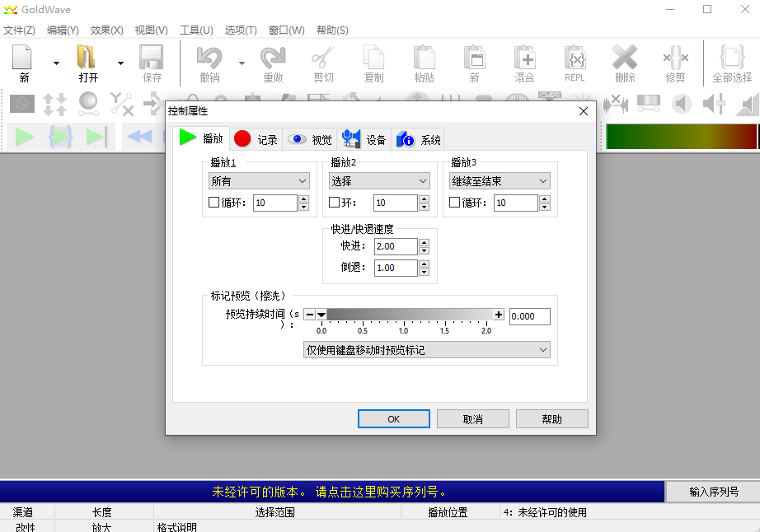Image resolution: width=760 pixels, height=532 pixels.
Task: Open the dropdown arrow next to New (新)
Action: coord(56,63)
